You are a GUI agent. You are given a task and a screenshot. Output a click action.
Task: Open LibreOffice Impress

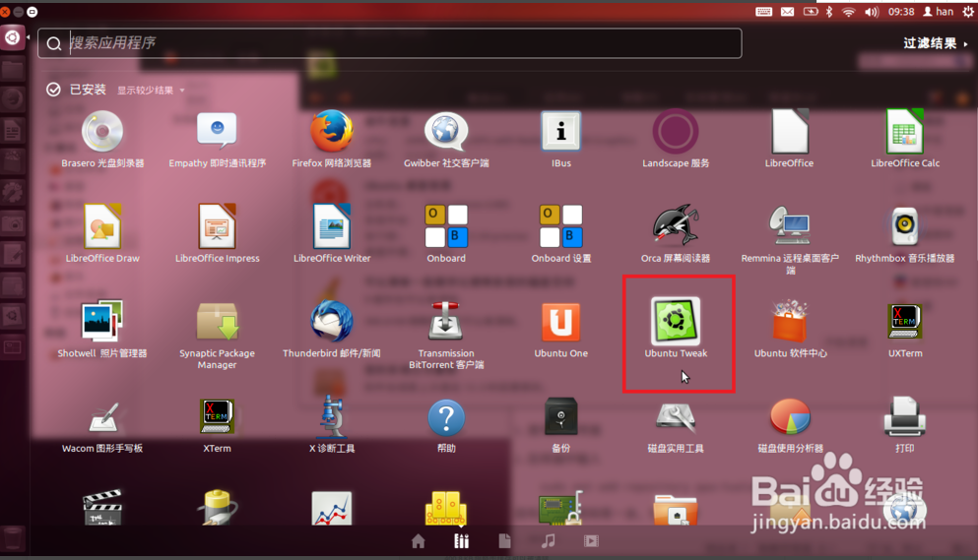(x=217, y=234)
